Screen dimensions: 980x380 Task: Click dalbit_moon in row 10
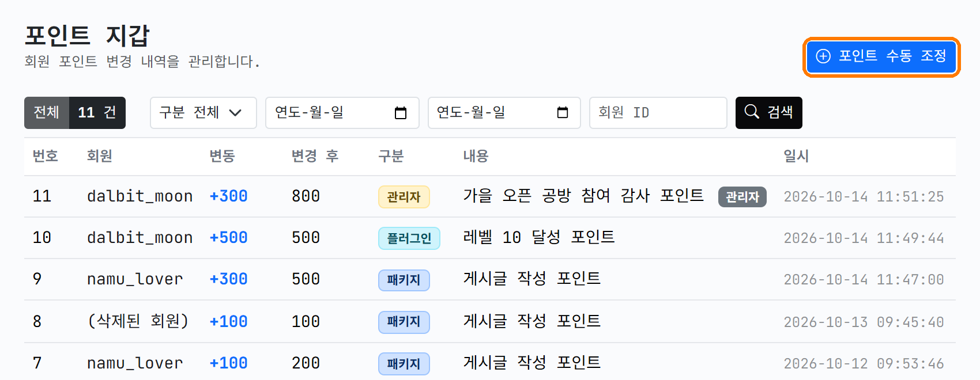[x=140, y=238]
